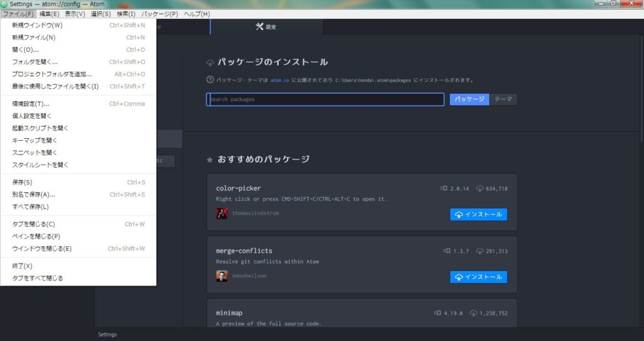Click merge-conflicts download count 291,313
The width and height of the screenshot is (644, 341).
pyautogui.click(x=497, y=251)
